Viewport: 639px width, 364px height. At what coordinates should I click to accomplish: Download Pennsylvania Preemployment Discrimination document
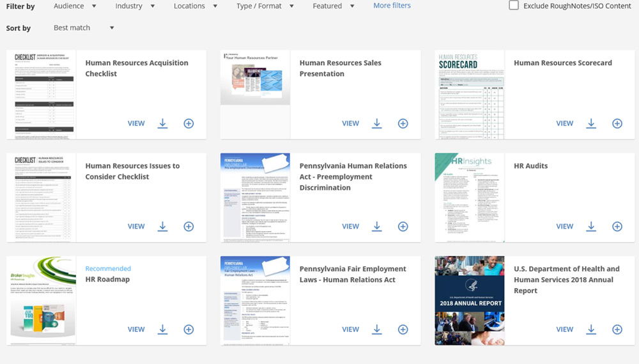377,226
